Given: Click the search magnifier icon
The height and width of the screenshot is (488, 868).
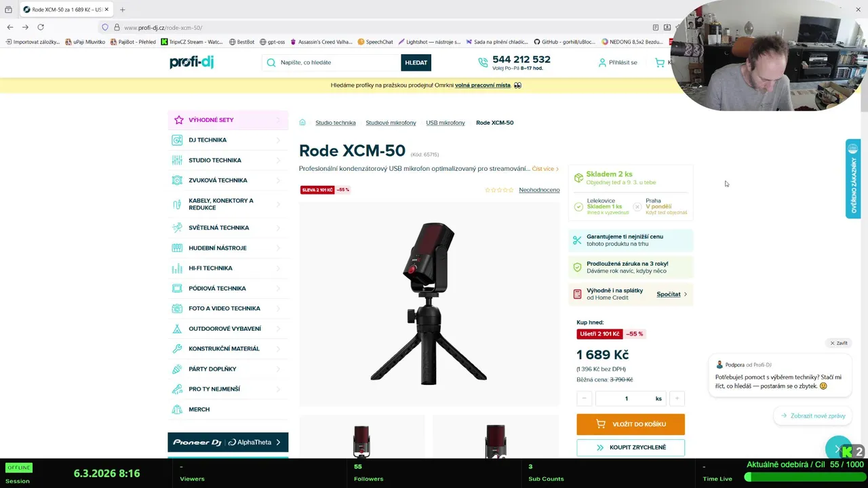Looking at the screenshot, I should (x=271, y=62).
